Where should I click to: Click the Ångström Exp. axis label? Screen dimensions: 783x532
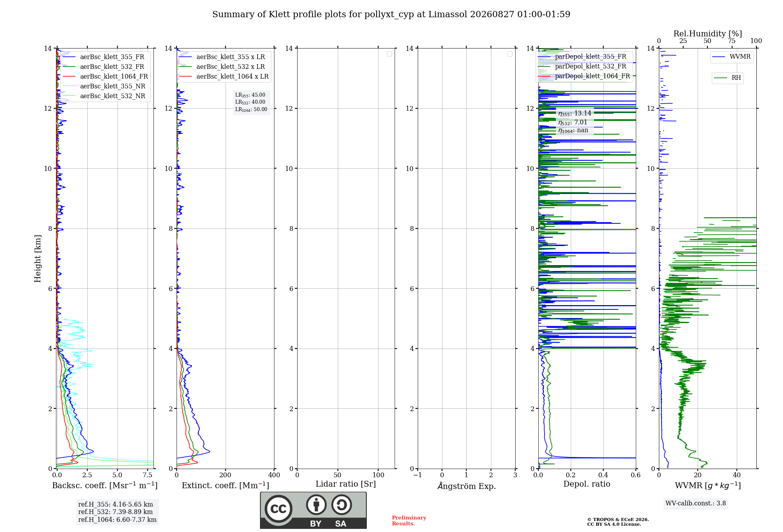pos(467,486)
